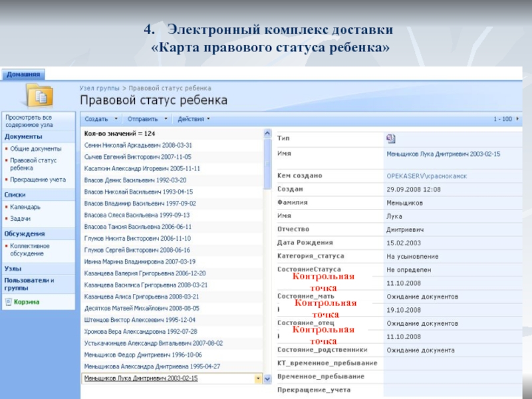
Task: Select Власова Таисия Васильевна 2006-06-11
Action: [138, 227]
